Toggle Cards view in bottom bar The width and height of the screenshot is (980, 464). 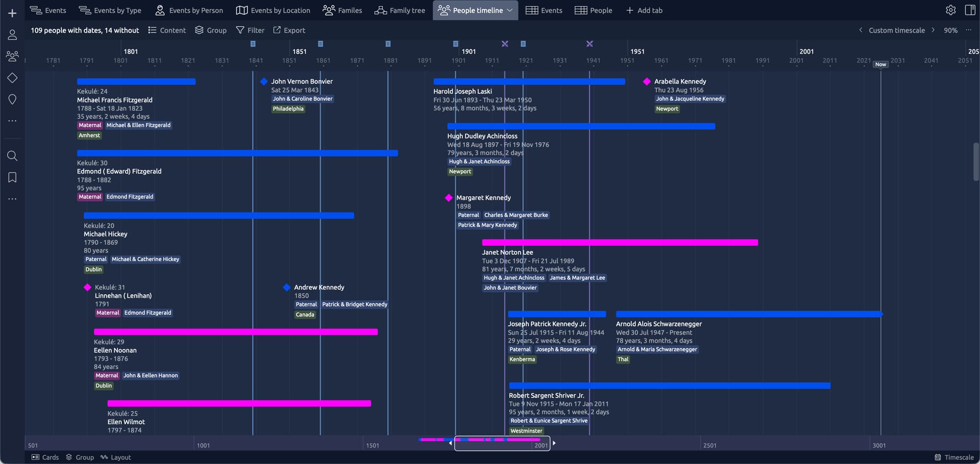(45, 457)
